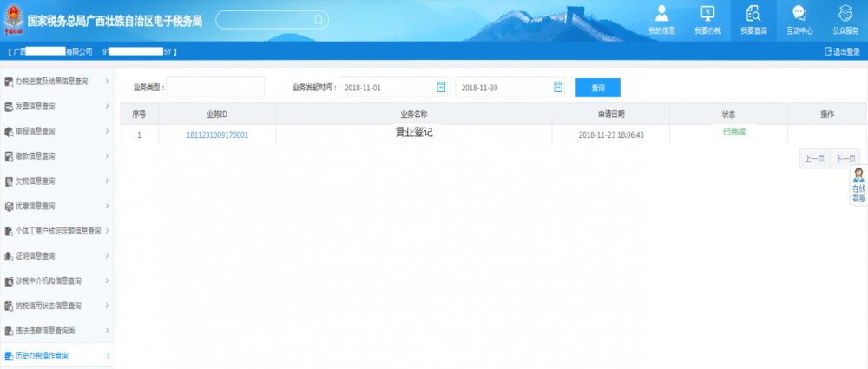The width and height of the screenshot is (868, 369).
Task: Click the 退出登录 logout icon
Action: (x=828, y=51)
